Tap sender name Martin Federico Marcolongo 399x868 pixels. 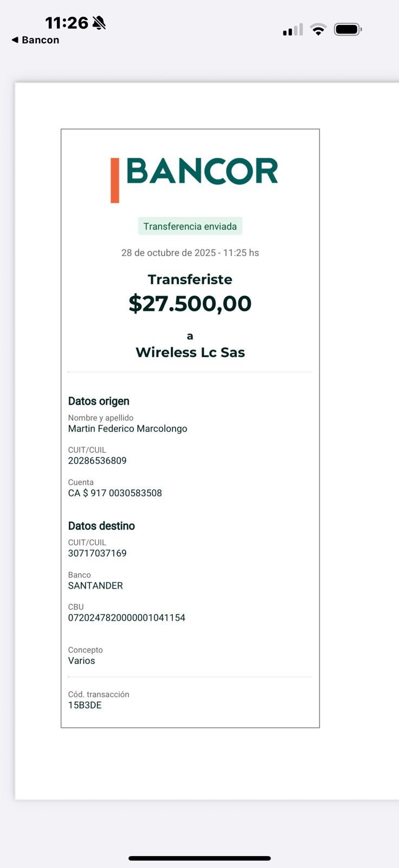(127, 429)
